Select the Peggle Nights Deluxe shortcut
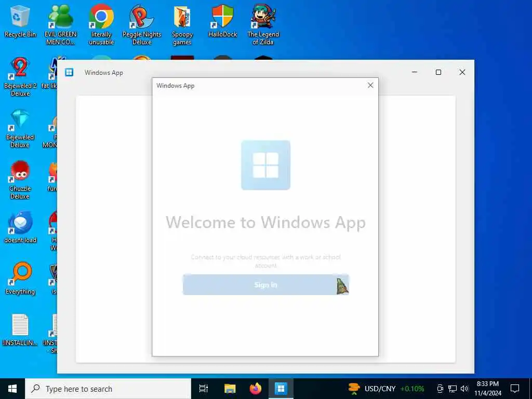Screen dimensions: 532x399 141,25
